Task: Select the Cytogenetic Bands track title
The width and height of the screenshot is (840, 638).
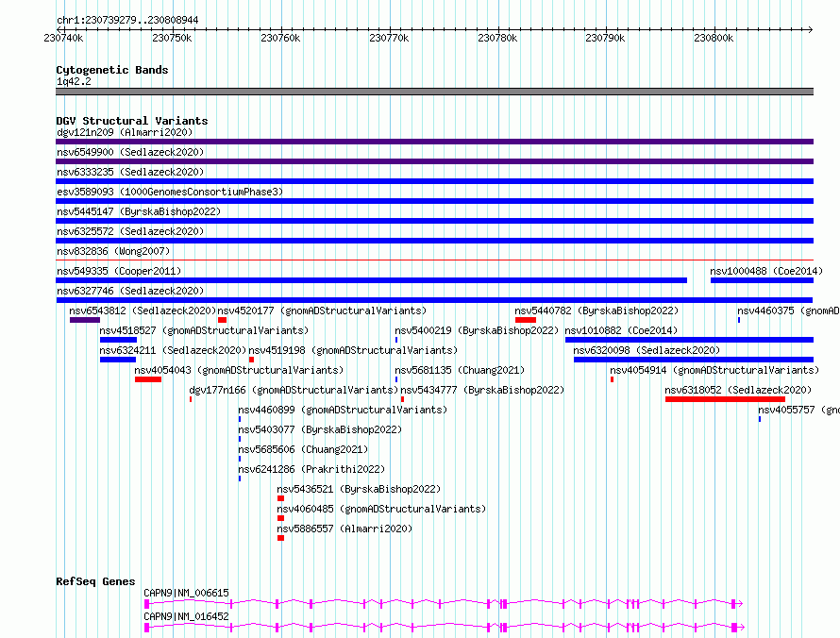Action: (x=112, y=70)
